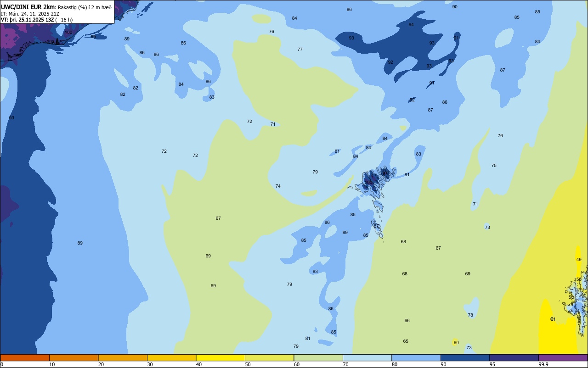This screenshot has height=368, width=588.
Task: Click the 95–99.9 navy legend swatch
Action: coord(514,357)
